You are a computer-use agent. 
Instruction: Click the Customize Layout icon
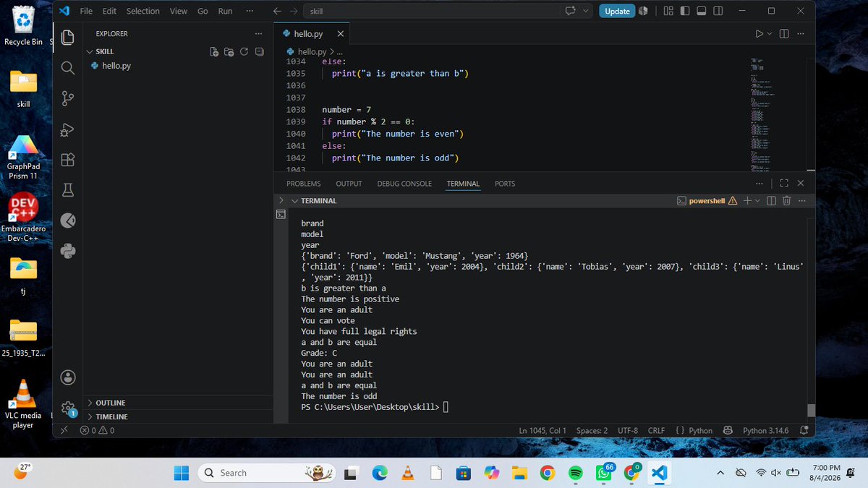coord(668,11)
